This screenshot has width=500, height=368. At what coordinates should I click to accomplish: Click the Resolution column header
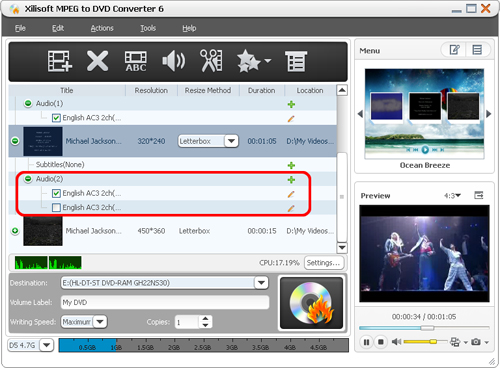pyautogui.click(x=151, y=90)
